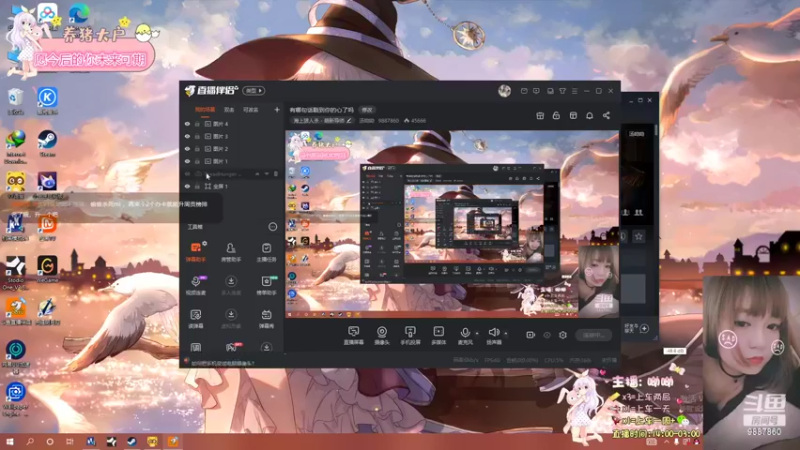
Task: Select the 全屏 1 source row
Action: (232, 186)
